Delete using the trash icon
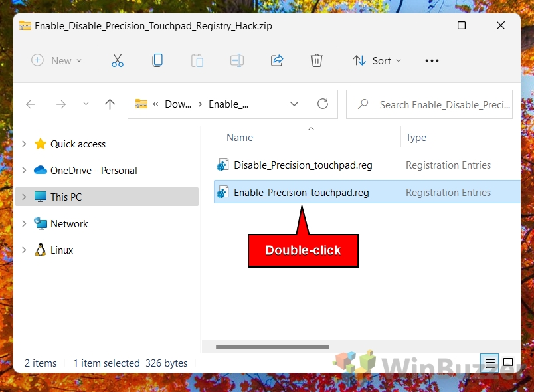Screen dimensions: 534x392 (317, 60)
